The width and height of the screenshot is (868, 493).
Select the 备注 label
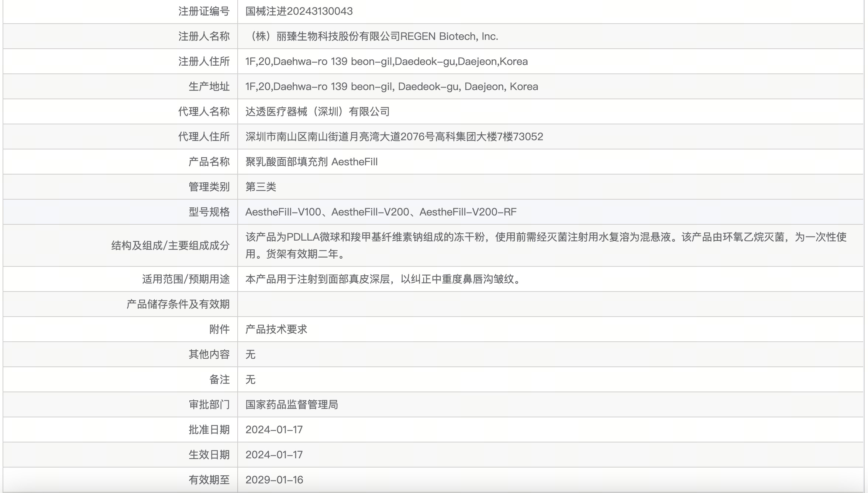point(220,379)
